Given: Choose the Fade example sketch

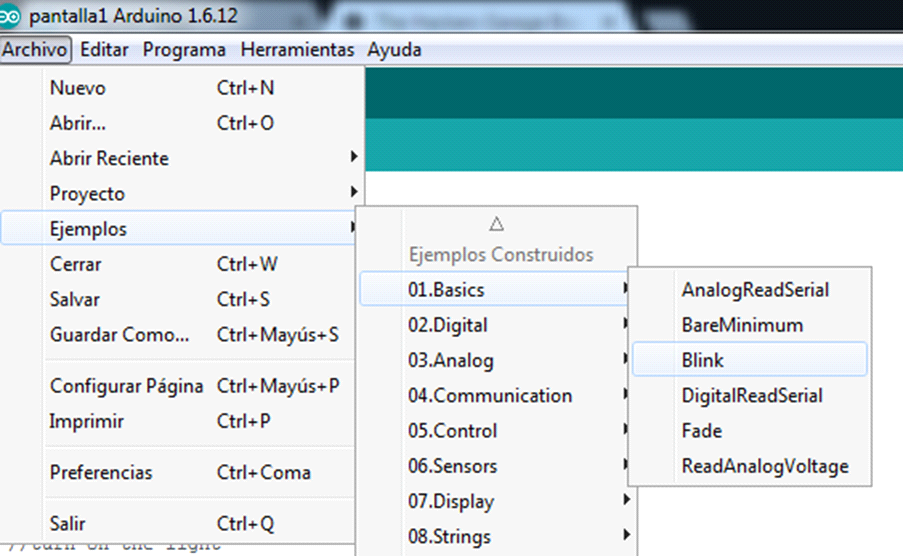Looking at the screenshot, I should [x=701, y=431].
